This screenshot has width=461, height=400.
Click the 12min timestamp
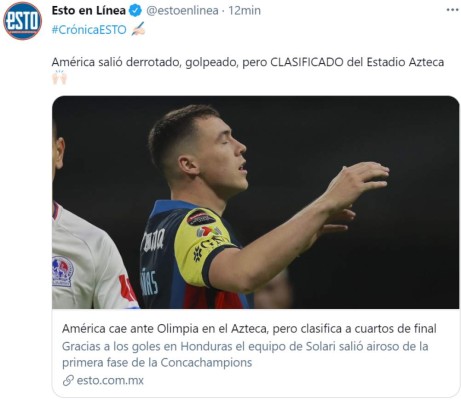tap(244, 11)
